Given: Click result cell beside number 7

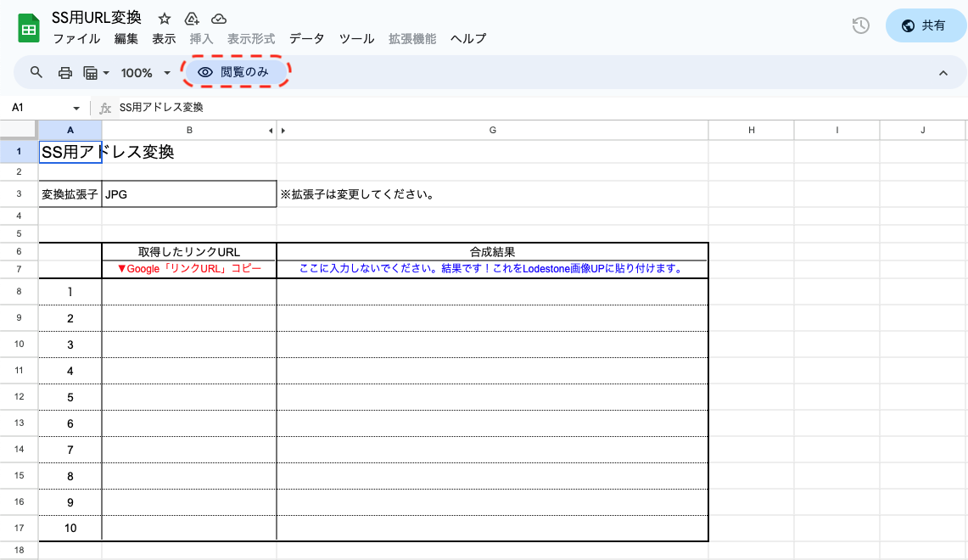Looking at the screenshot, I should 493,450.
